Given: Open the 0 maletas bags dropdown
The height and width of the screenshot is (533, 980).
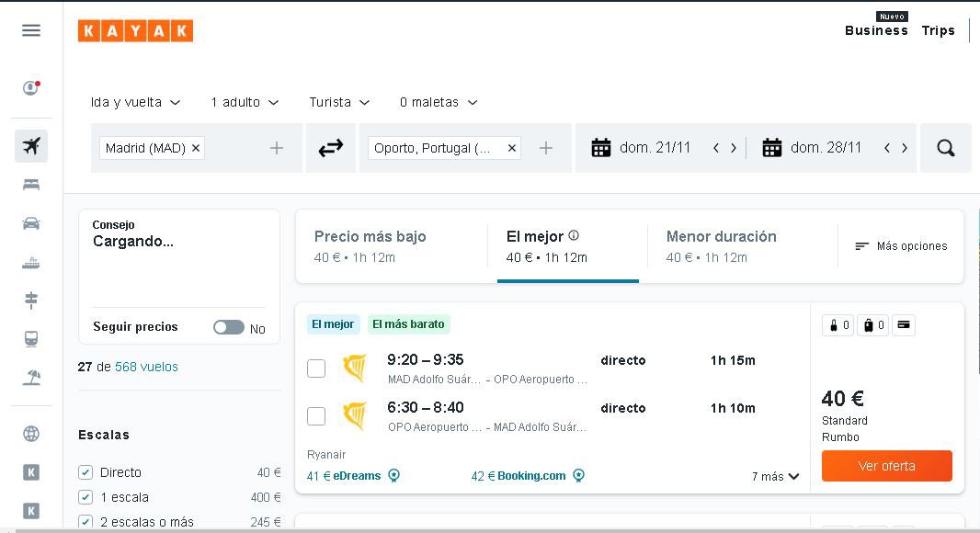Looking at the screenshot, I should click(x=439, y=103).
